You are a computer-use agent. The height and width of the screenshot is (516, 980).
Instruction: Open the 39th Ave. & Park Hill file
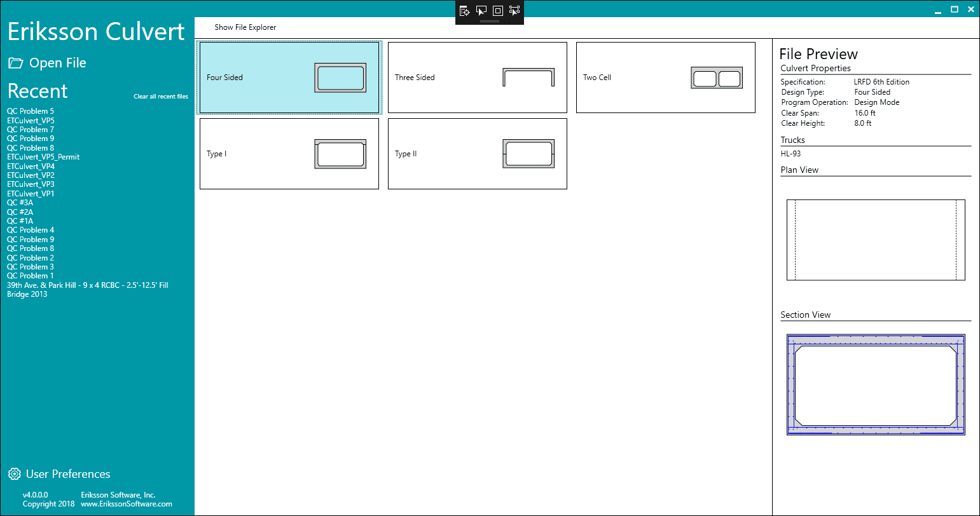[88, 285]
